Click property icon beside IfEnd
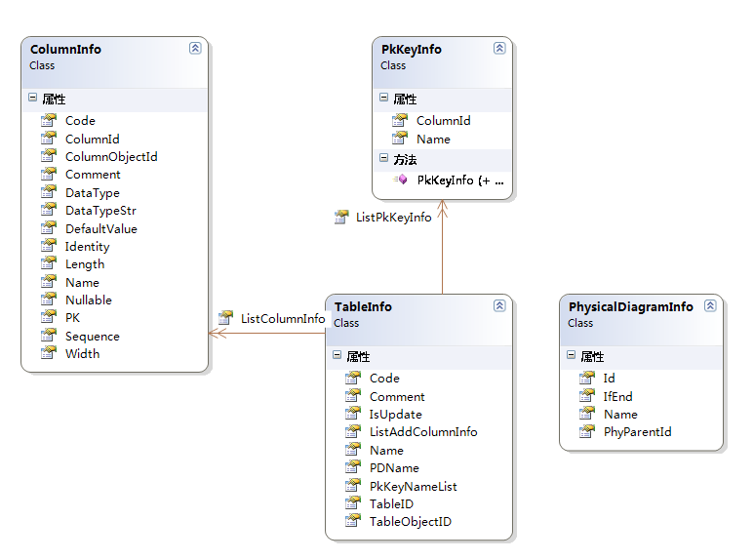Image resolution: width=754 pixels, height=560 pixels. (587, 396)
